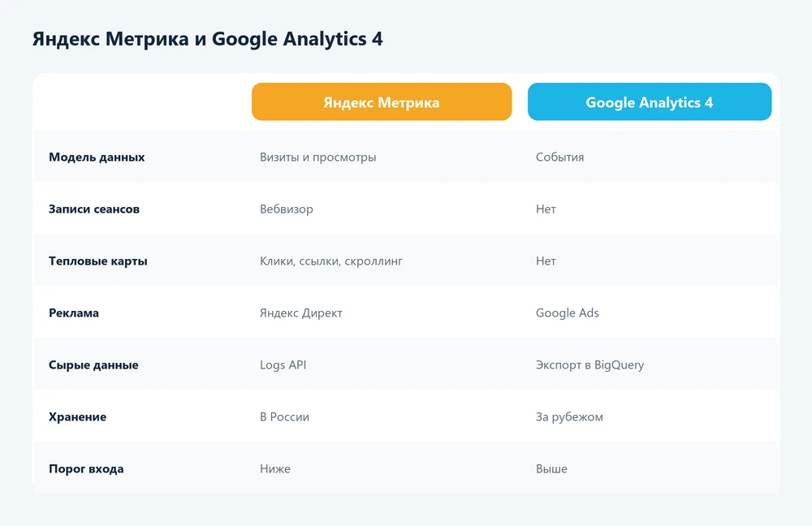Click 'Нет' in the Записи сеансов row
The height and width of the screenshot is (526, 812).
[x=546, y=209]
